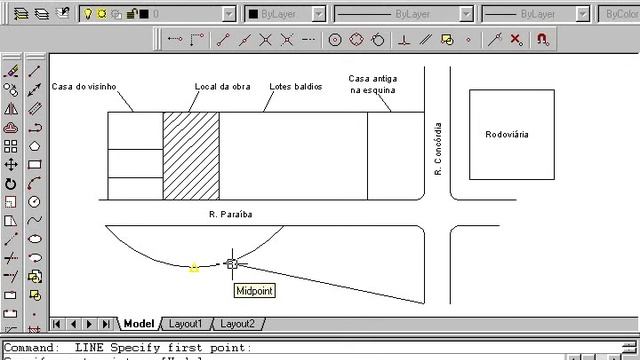Select Snap to None icon
Viewport: 640px width, 360px height.
(516, 40)
